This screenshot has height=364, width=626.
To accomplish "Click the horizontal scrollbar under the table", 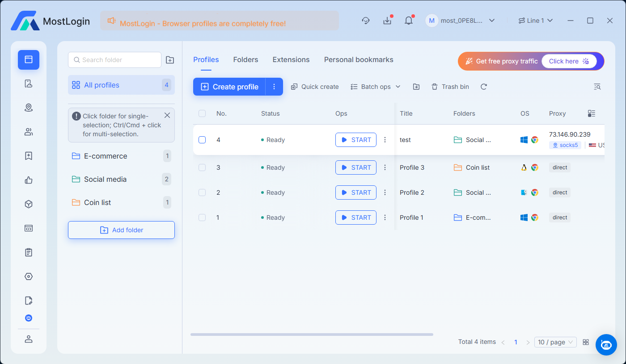I will [312, 334].
